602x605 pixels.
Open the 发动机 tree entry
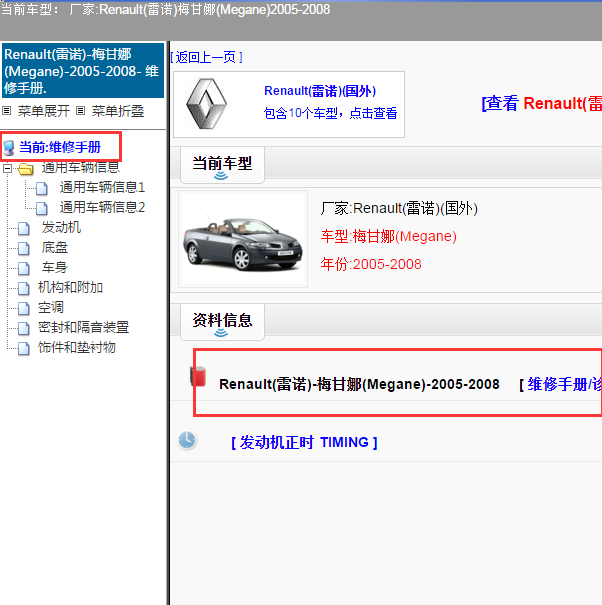click(61, 228)
